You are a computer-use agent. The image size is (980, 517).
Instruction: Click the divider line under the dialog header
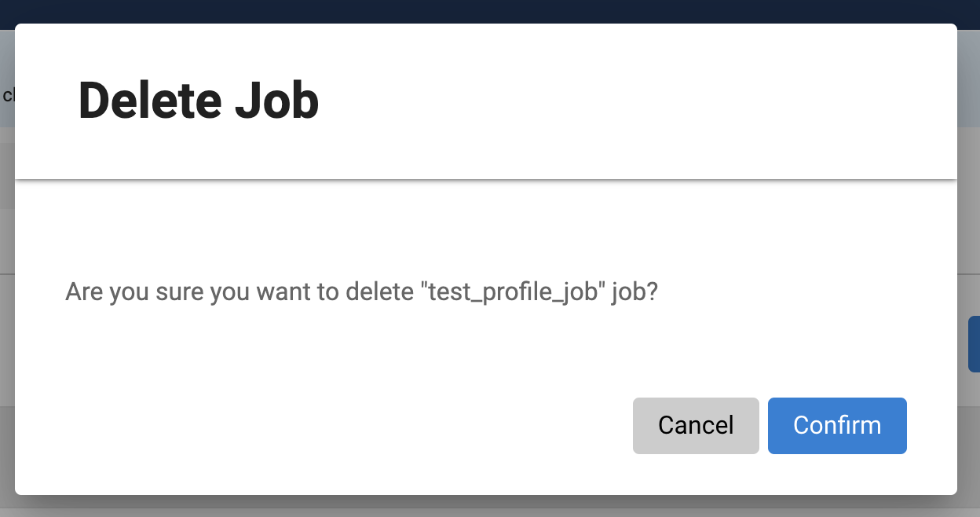tap(485, 180)
